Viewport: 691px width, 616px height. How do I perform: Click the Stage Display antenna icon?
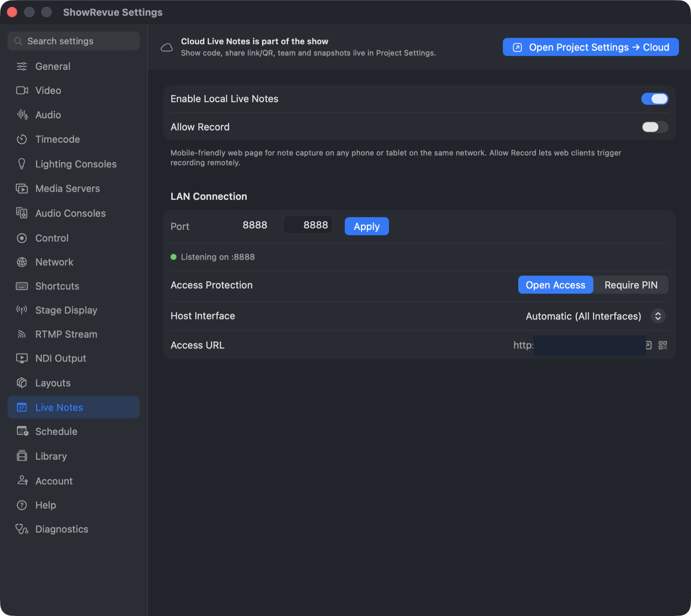click(x=22, y=310)
